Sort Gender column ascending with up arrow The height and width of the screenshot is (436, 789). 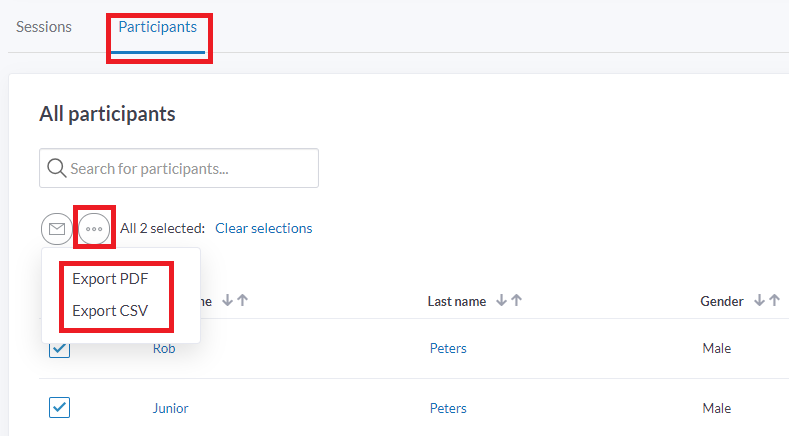[x=774, y=301]
